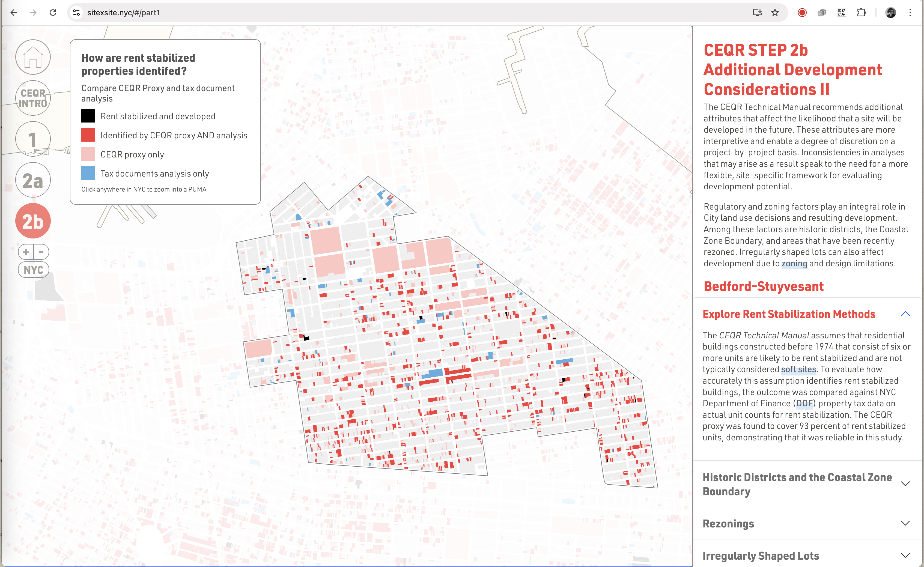Open the 'soft sites' glossary link
Screen dimensions: 924x567
798,369
